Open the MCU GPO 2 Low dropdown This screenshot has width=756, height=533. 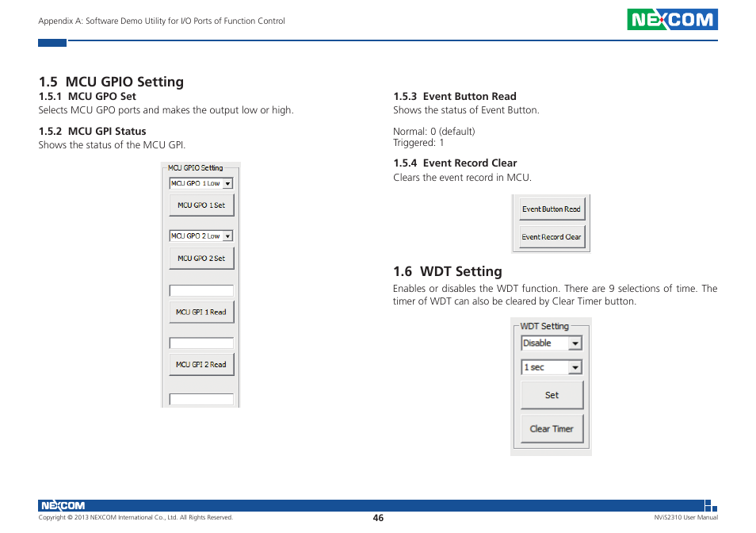pyautogui.click(x=201, y=236)
